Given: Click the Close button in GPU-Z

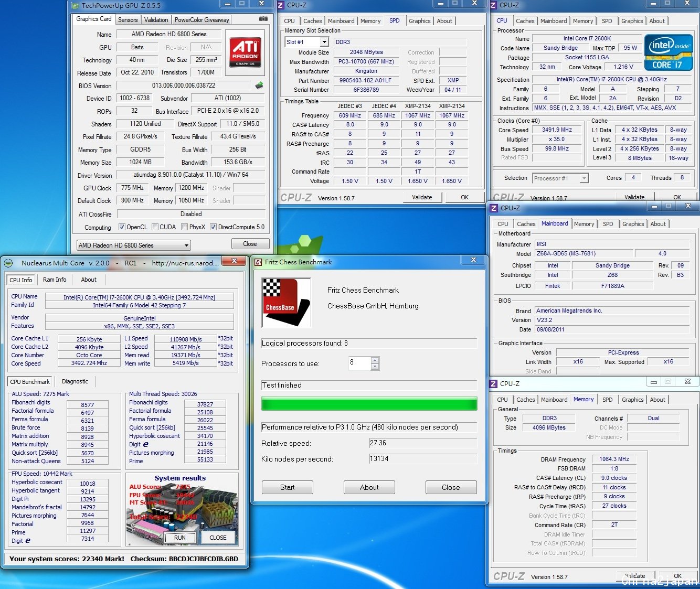Looking at the screenshot, I should (x=250, y=244).
